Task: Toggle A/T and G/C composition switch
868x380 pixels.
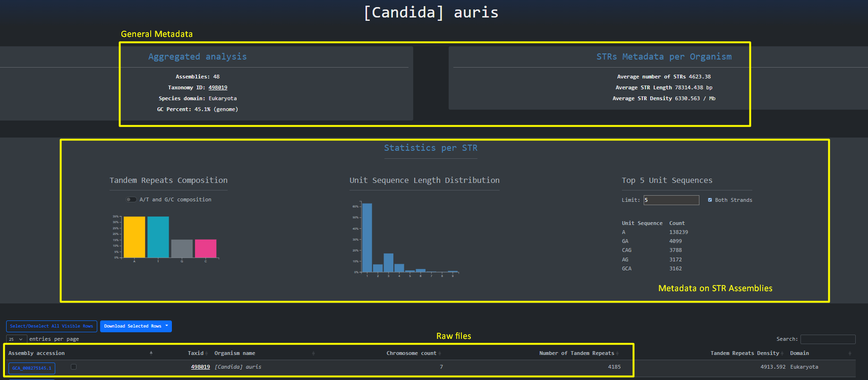Action: tap(131, 199)
